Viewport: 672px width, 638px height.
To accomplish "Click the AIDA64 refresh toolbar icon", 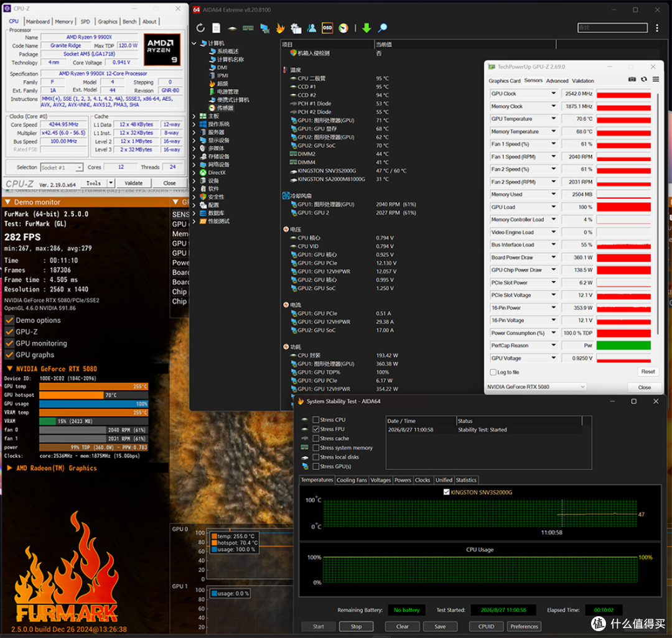I will (200, 28).
